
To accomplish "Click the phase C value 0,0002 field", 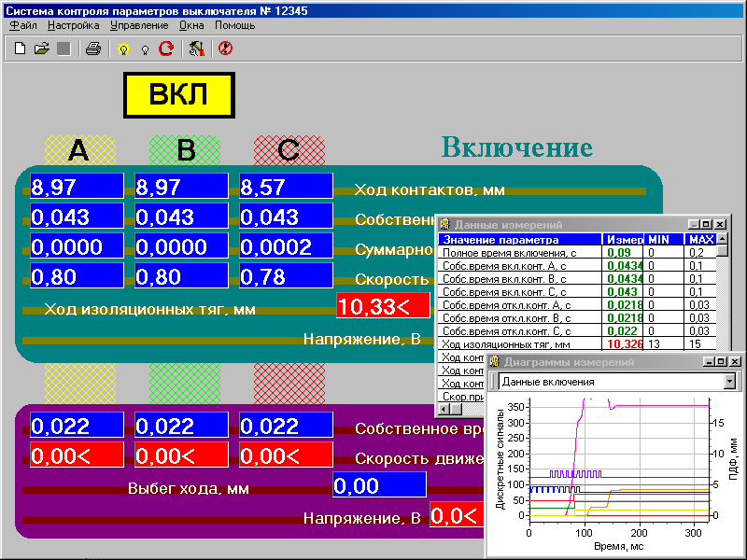I will [286, 245].
